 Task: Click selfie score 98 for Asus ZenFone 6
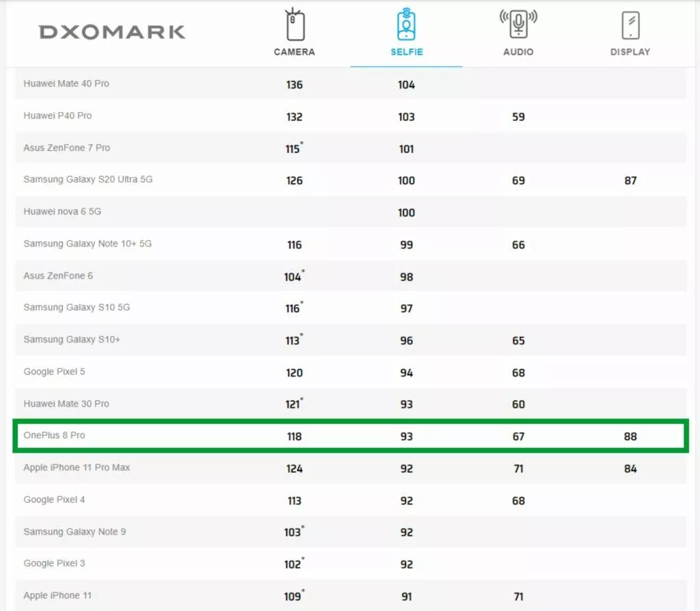coord(406,277)
